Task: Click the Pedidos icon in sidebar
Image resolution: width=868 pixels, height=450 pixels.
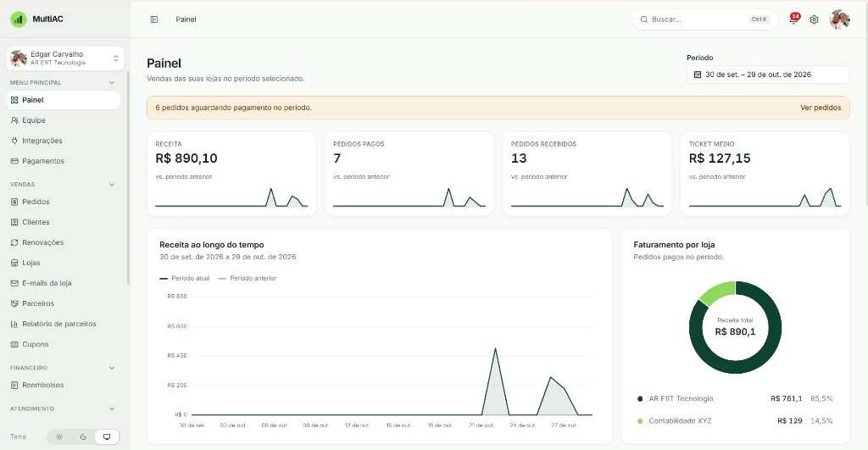Action: click(14, 202)
